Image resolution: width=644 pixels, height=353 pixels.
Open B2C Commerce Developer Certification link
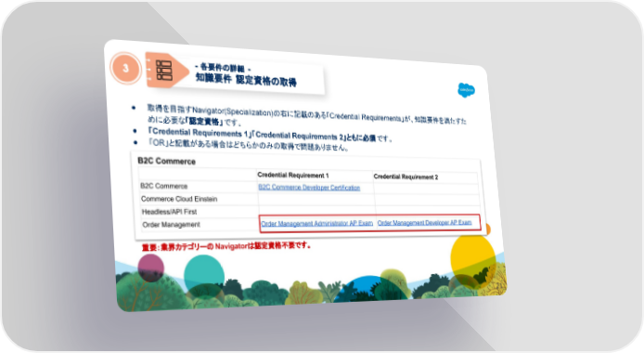[x=309, y=188]
